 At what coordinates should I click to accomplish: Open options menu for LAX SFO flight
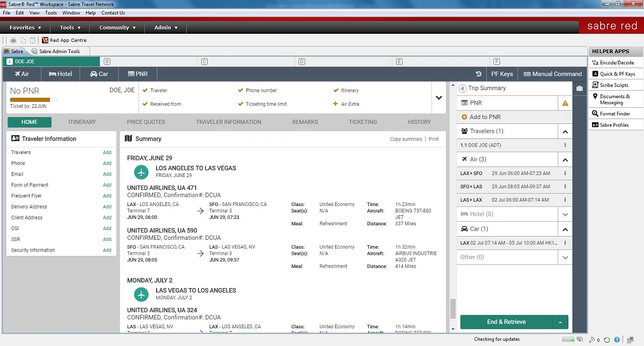click(x=565, y=173)
